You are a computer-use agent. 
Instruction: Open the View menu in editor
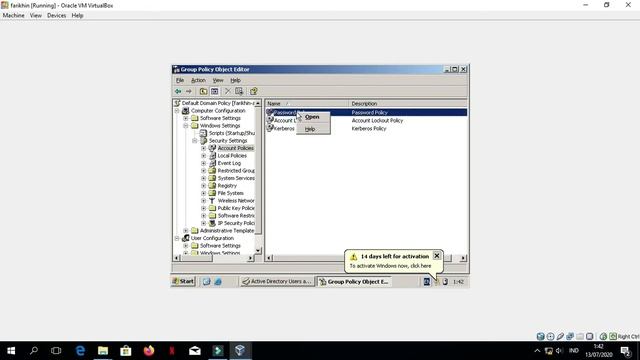pos(218,80)
